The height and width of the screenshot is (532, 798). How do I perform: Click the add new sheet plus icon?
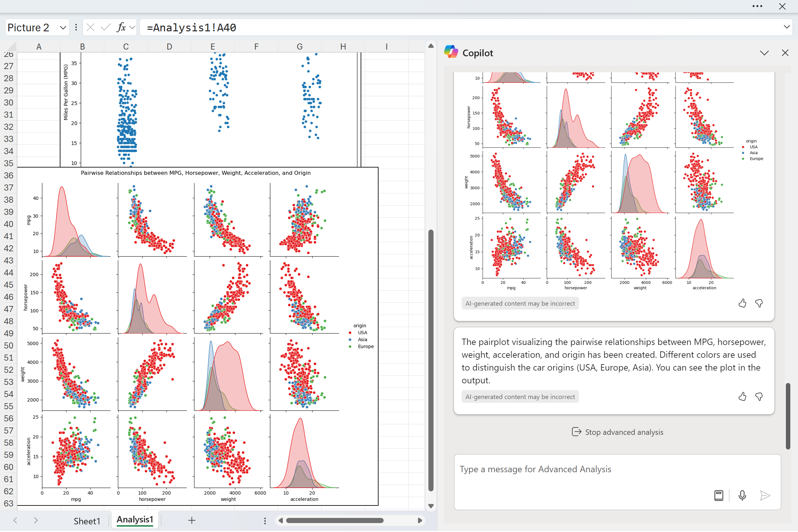click(192, 520)
